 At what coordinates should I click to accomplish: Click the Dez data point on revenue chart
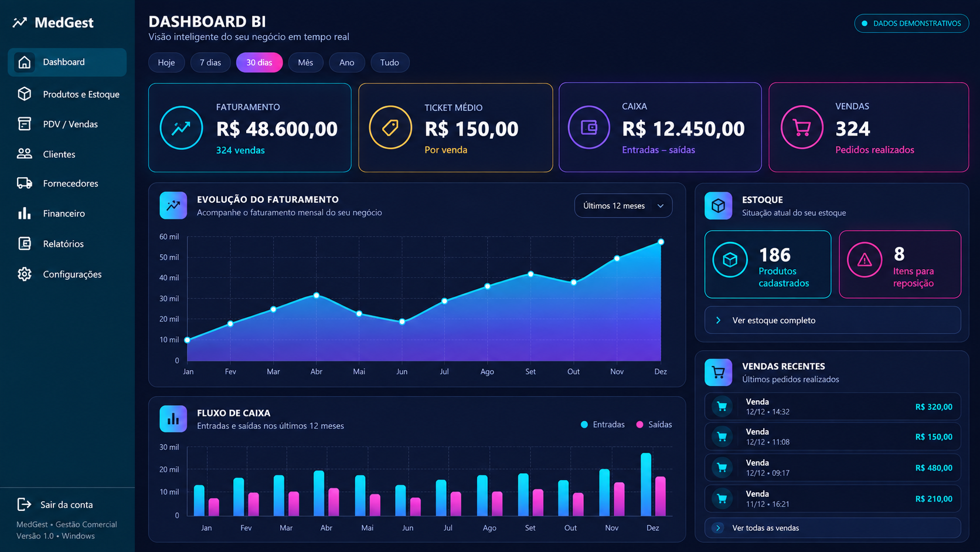tap(661, 242)
